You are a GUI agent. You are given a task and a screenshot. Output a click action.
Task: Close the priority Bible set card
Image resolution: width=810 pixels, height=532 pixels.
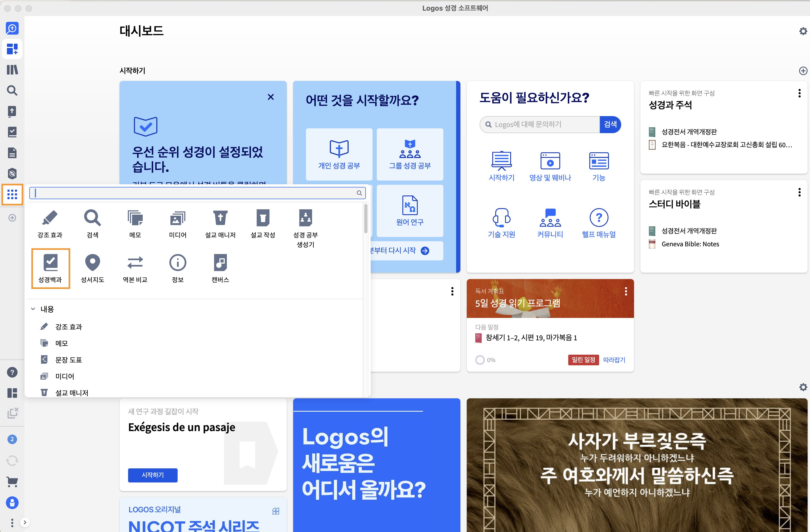(271, 97)
